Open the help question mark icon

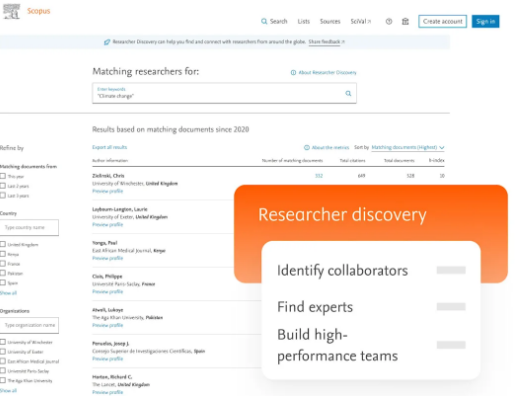(389, 21)
